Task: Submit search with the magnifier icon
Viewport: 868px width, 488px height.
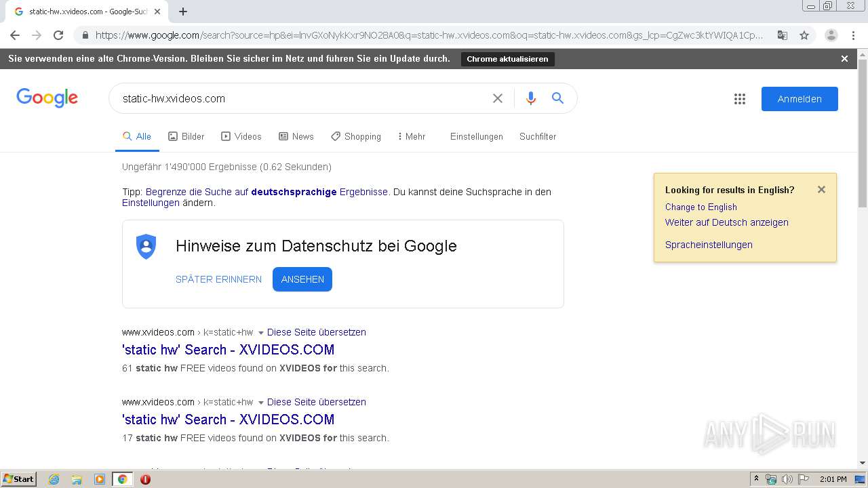Action: [557, 98]
